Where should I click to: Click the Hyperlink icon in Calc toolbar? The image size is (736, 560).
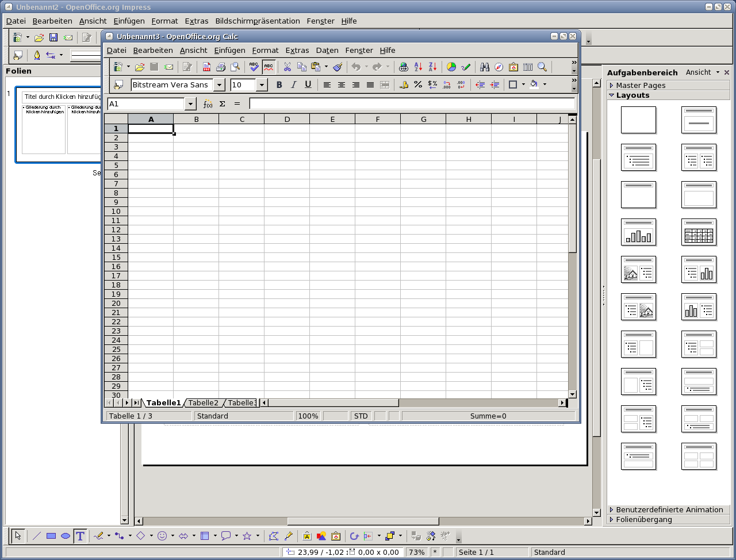[x=403, y=67]
